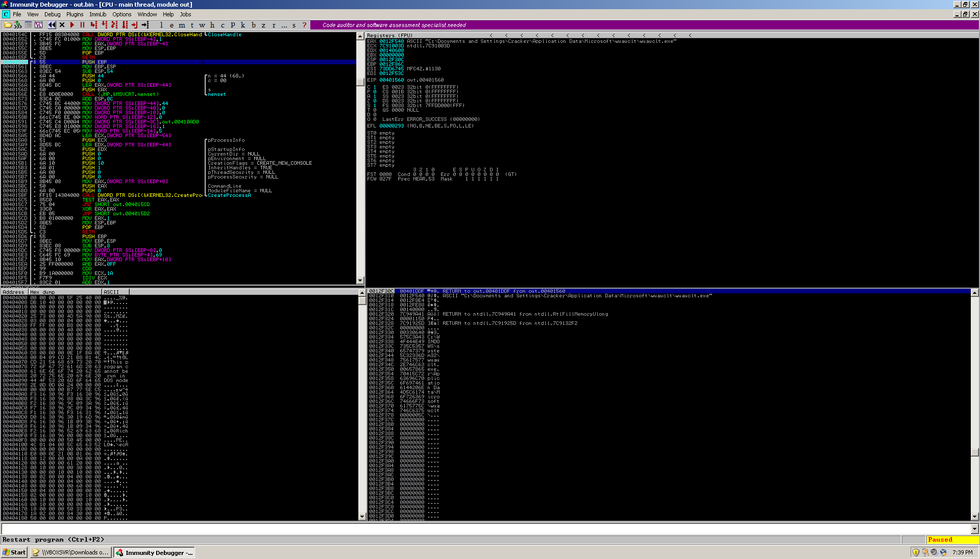Click the Open file toolbar icon
Screen dimensions: 980x559
[x=8, y=25]
